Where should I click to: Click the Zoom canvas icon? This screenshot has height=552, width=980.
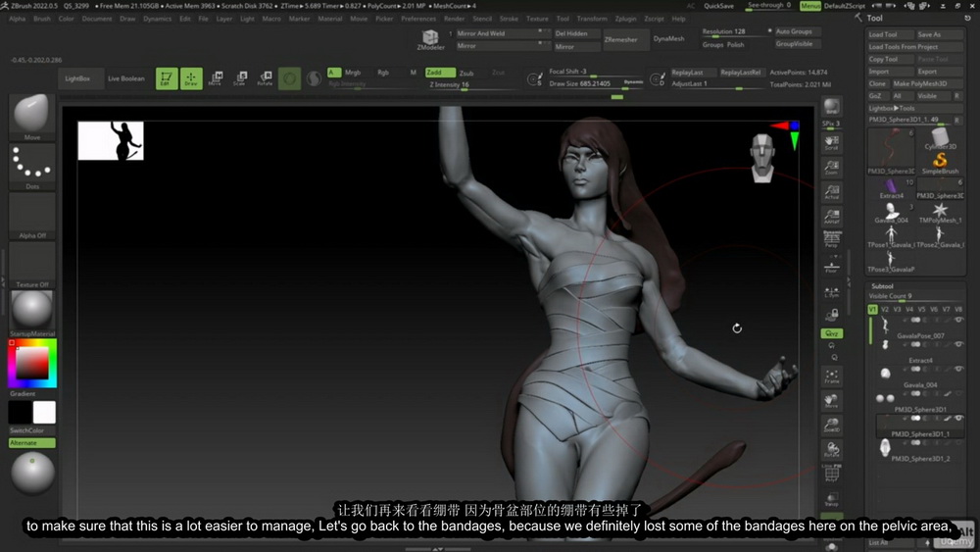click(x=831, y=168)
